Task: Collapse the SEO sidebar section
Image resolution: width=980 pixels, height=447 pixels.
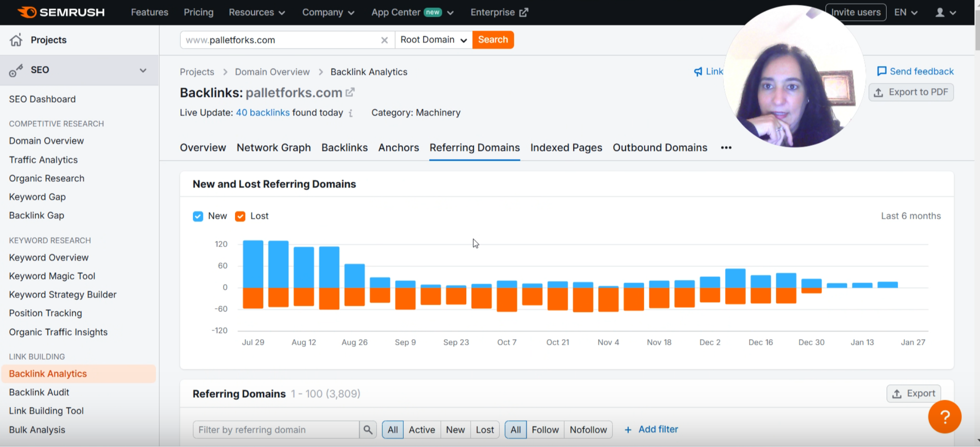Action: (x=143, y=70)
